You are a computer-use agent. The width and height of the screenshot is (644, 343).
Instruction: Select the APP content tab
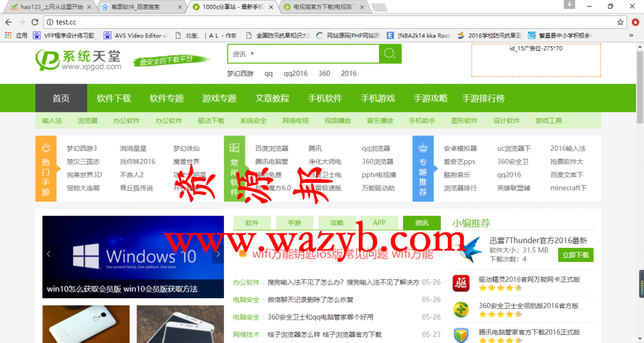tap(379, 223)
